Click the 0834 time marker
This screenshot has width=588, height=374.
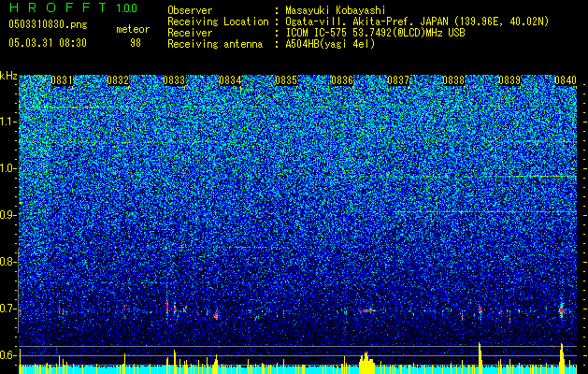[230, 80]
